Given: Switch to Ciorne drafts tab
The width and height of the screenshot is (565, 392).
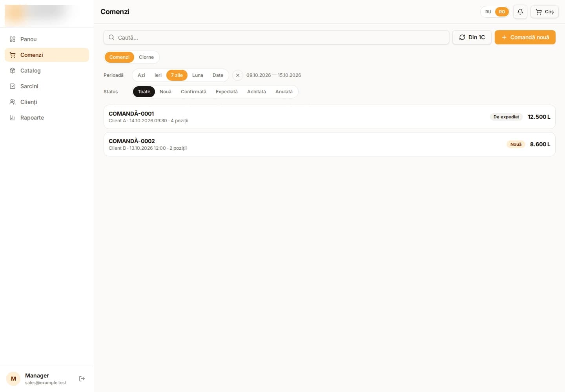Looking at the screenshot, I should pos(146,57).
